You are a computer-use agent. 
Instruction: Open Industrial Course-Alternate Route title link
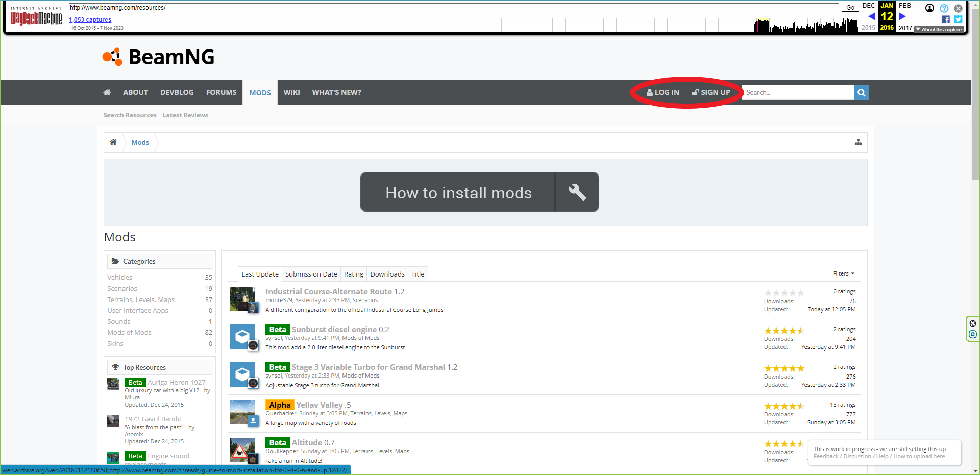pos(329,291)
